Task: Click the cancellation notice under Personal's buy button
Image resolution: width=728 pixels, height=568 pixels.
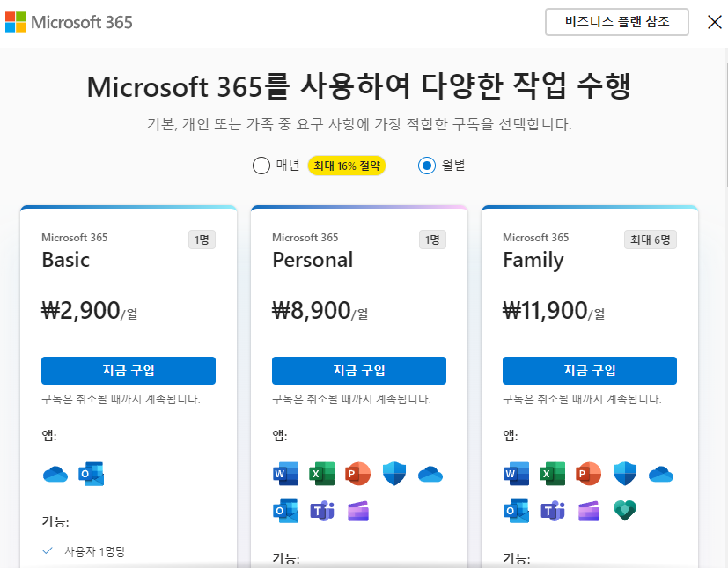Action: [351, 399]
